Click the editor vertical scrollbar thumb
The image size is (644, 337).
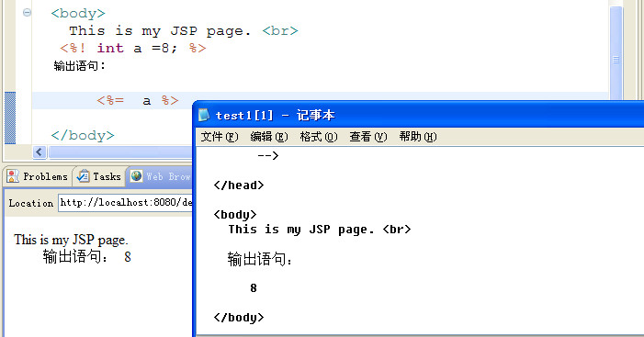(616, 53)
